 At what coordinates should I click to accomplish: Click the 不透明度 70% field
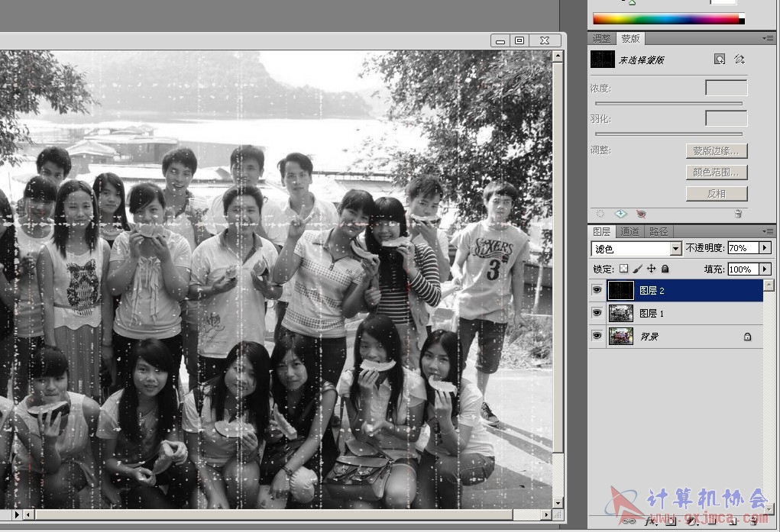743,247
